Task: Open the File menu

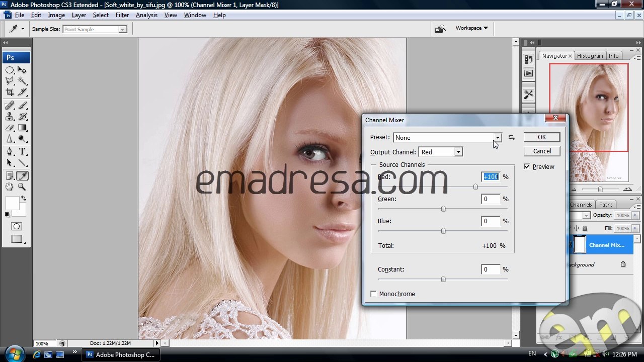Action: (20, 15)
